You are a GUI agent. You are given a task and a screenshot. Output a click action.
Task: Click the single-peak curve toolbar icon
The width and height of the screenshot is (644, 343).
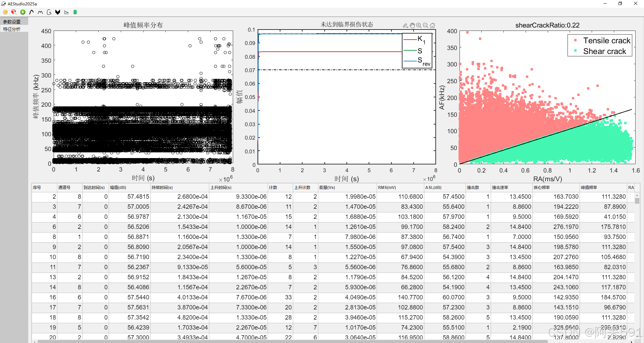[x=32, y=12]
